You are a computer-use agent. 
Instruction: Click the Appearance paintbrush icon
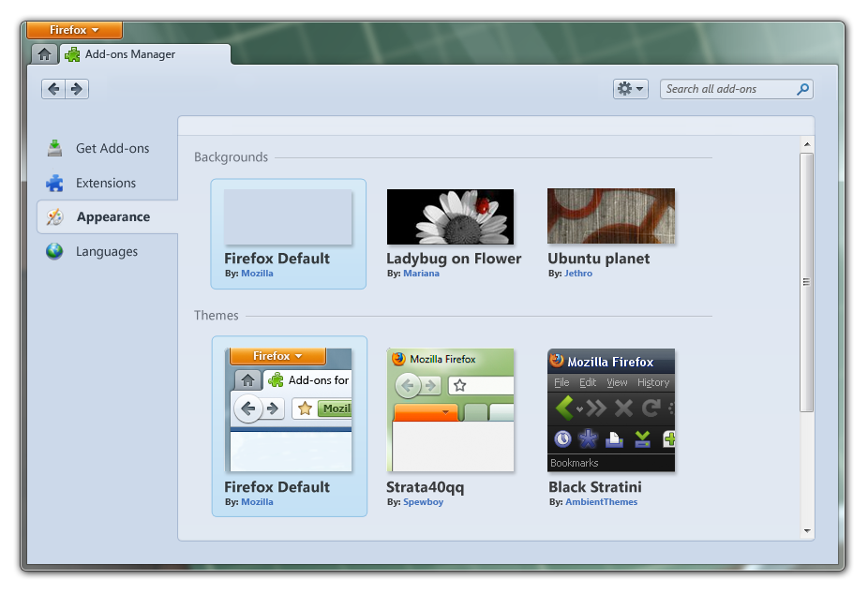coord(55,216)
